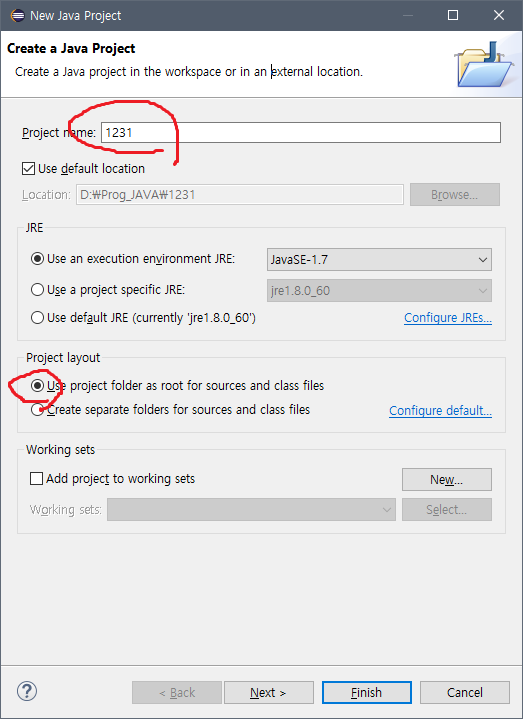Expand the Working sets combo box
The width and height of the screenshot is (523, 719).
(x=251, y=509)
